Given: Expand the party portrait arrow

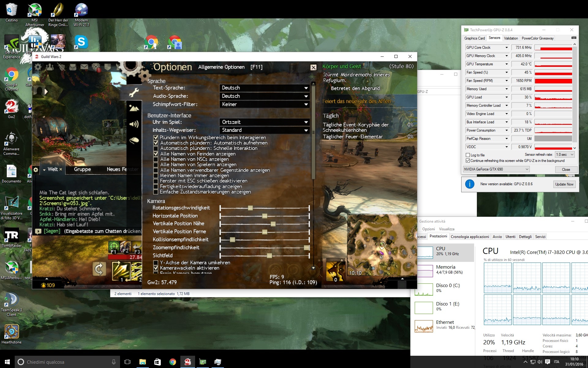Looking at the screenshot, I should (x=46, y=91).
